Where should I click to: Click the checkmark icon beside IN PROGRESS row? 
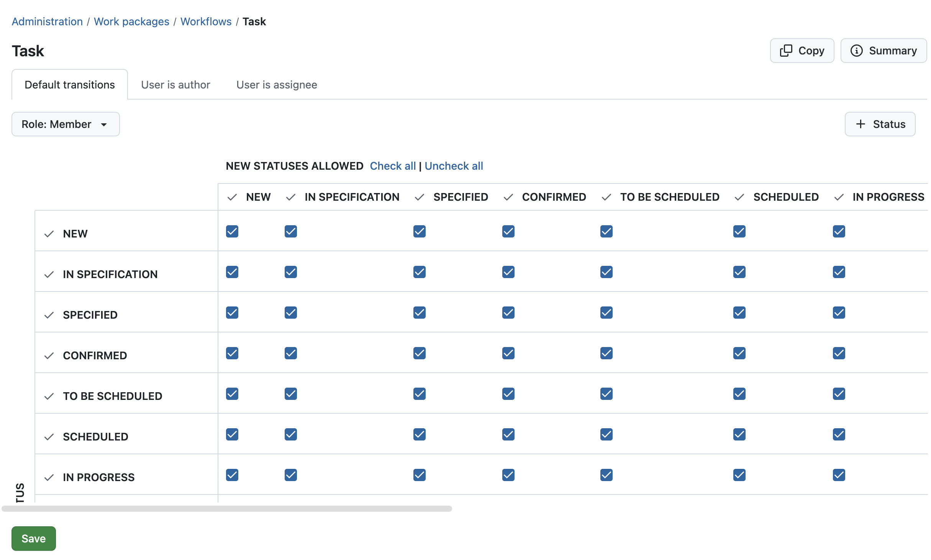[49, 477]
